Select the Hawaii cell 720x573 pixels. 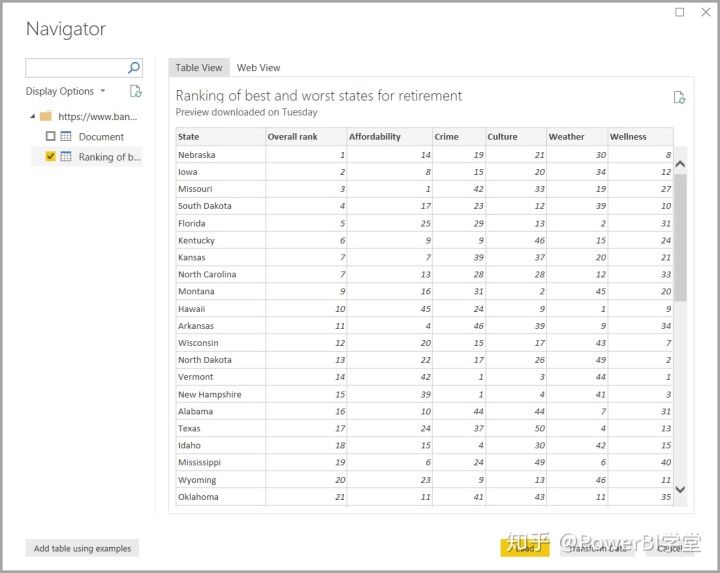pos(220,309)
